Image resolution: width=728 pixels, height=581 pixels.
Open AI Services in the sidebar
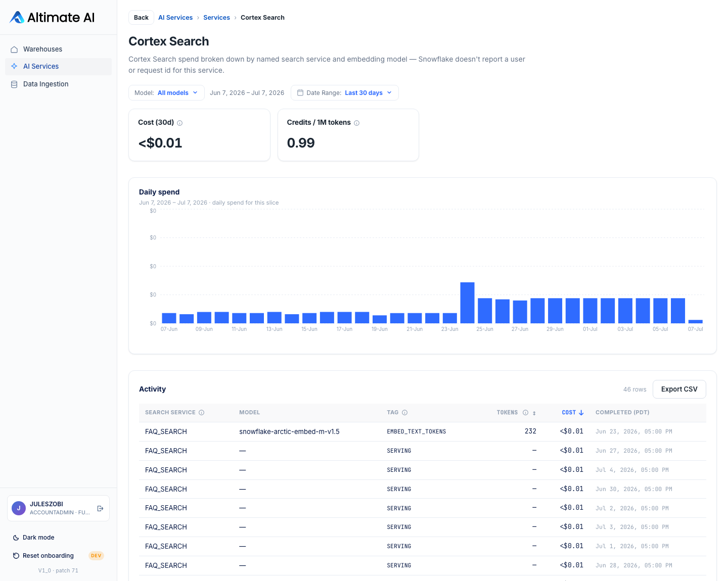pos(58,66)
